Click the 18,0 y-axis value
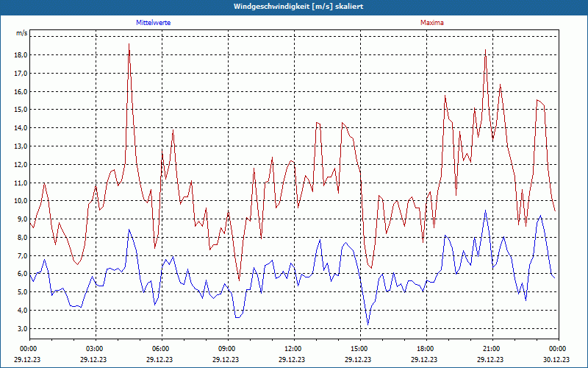This screenshot has width=588, height=368. pos(21,55)
